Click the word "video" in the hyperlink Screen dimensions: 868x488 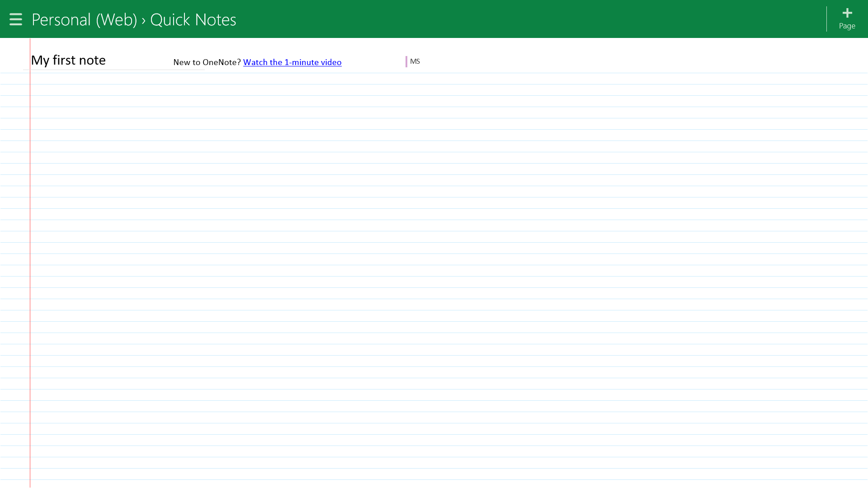(331, 62)
